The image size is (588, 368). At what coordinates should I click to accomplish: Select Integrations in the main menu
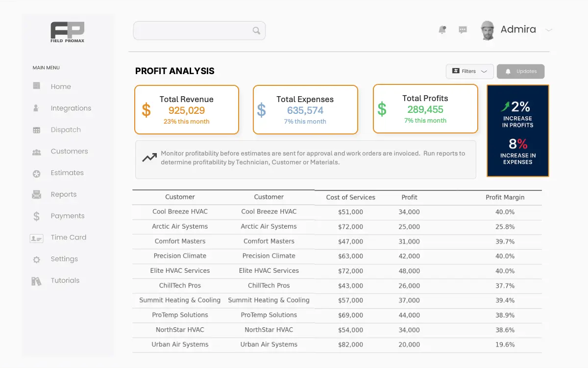[71, 108]
